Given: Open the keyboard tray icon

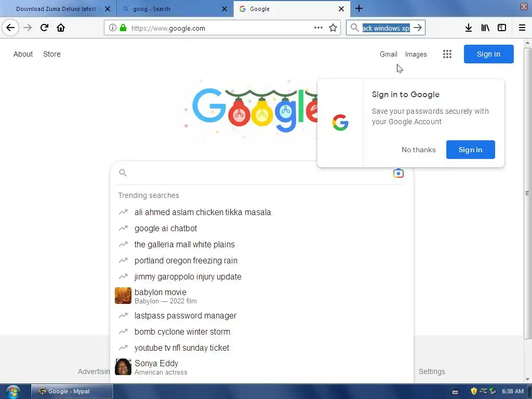Looking at the screenshot, I should [455, 392].
